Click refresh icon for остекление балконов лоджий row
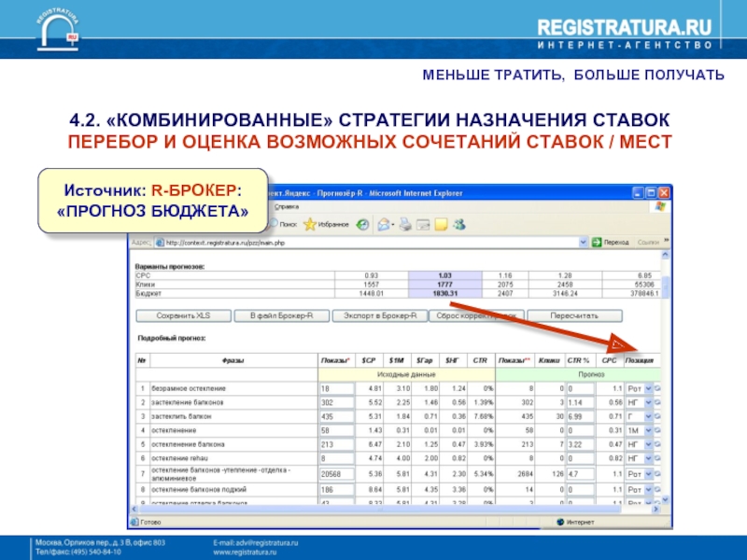 click(x=657, y=489)
